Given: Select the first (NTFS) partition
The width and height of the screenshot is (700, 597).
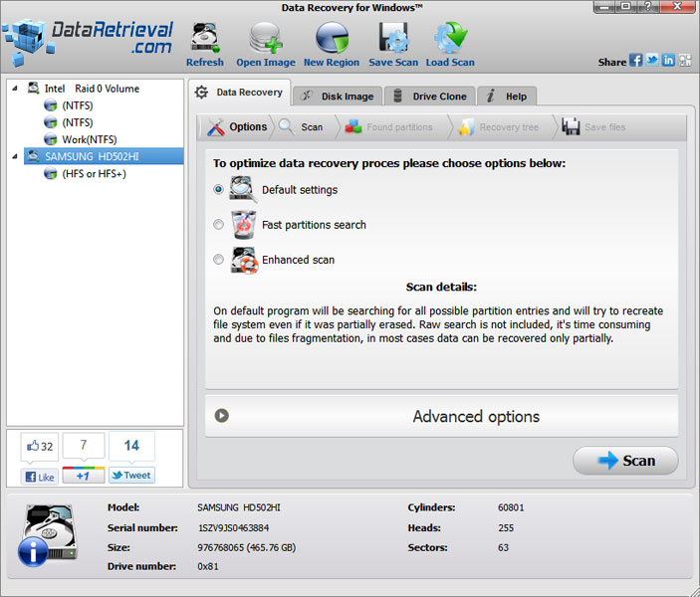Looking at the screenshot, I should (x=78, y=105).
